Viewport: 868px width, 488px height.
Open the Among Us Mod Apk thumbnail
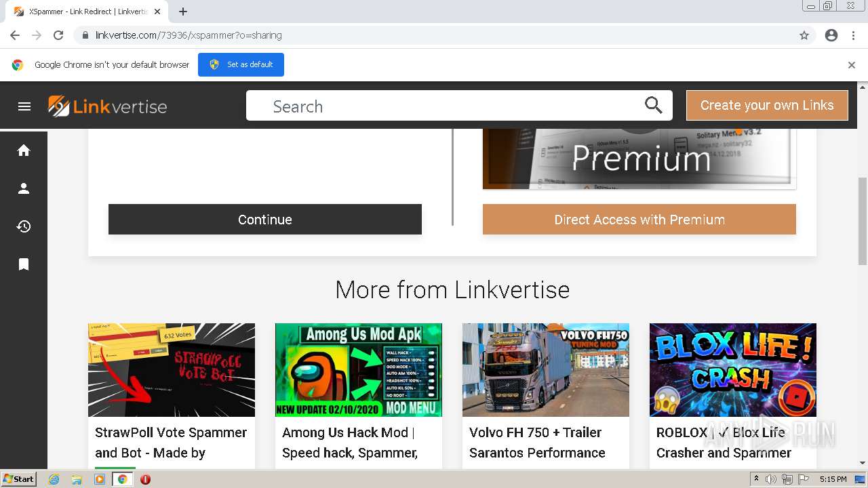tap(359, 370)
